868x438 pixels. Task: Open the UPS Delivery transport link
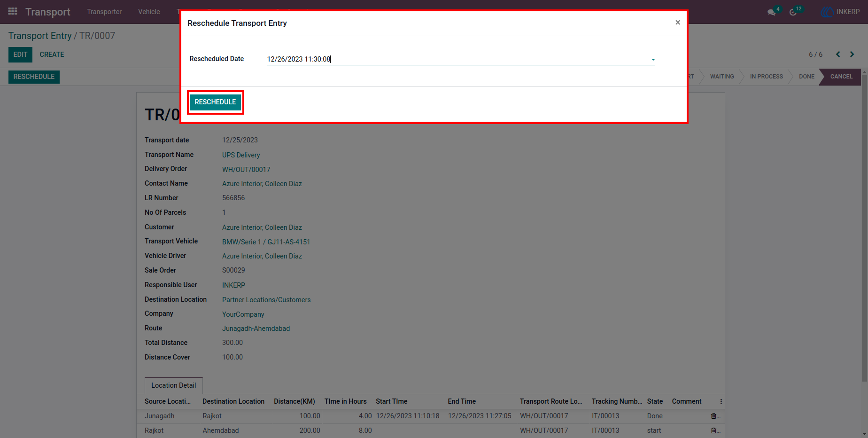241,155
